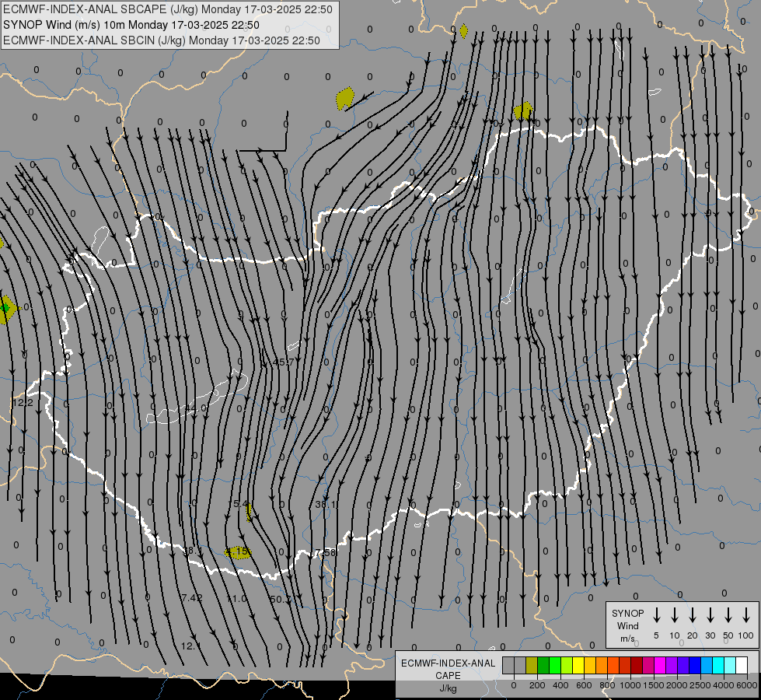The height and width of the screenshot is (700, 761).
Task: Pick the pure blue swatch before 2500
Action: 694,666
